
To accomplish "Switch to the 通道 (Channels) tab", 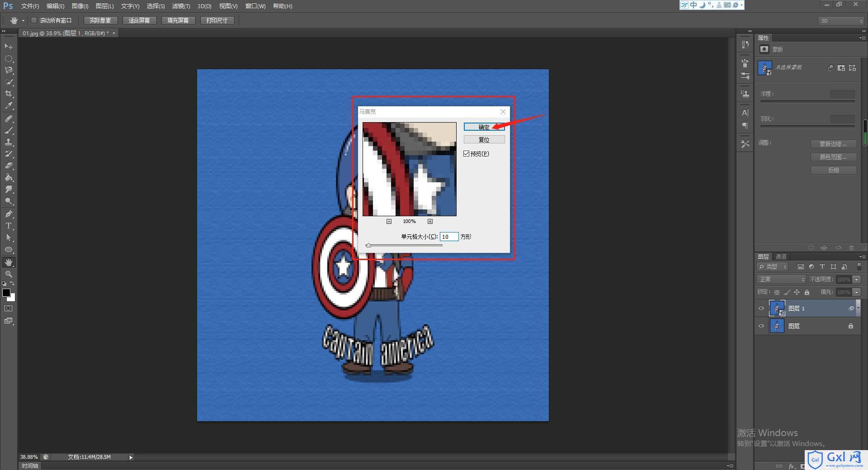I will 781,256.
